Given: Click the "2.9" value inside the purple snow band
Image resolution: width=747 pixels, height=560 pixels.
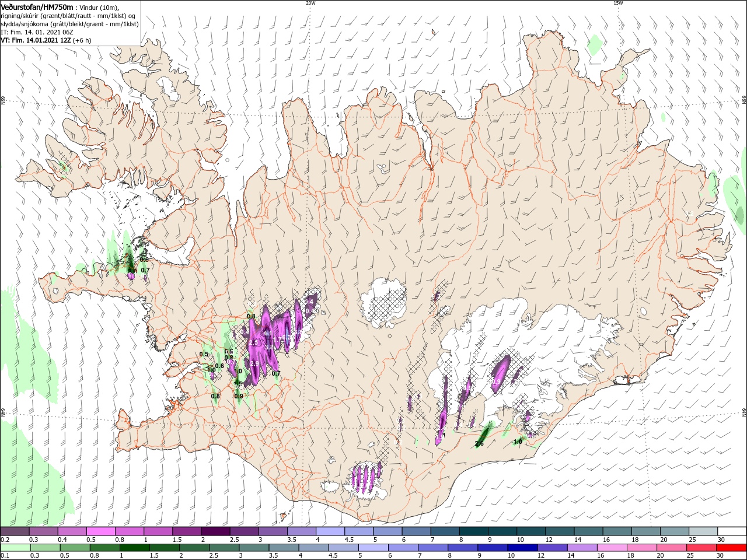Looking at the screenshot, I should [x=254, y=363].
